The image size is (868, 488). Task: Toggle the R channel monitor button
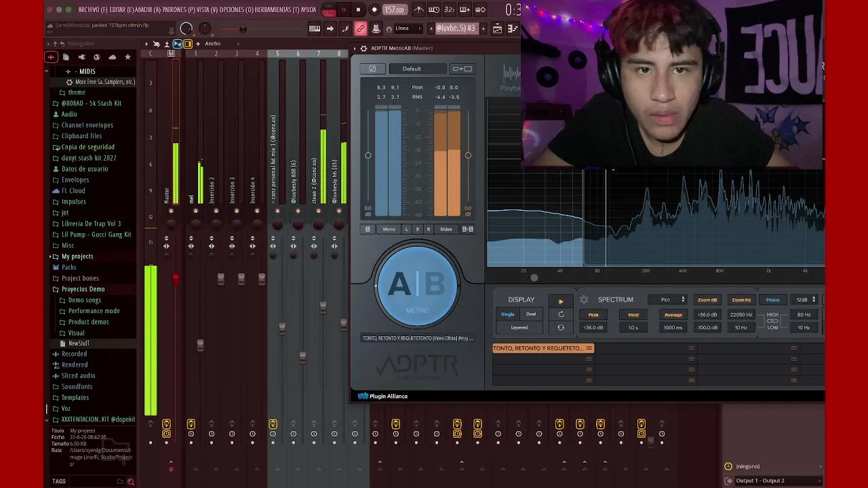[429, 229]
